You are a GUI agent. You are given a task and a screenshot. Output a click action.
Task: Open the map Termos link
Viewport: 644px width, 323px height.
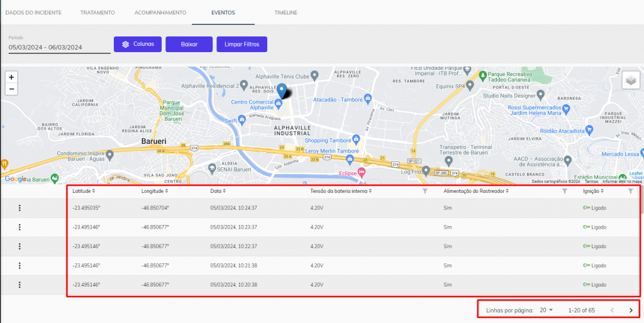tap(591, 181)
